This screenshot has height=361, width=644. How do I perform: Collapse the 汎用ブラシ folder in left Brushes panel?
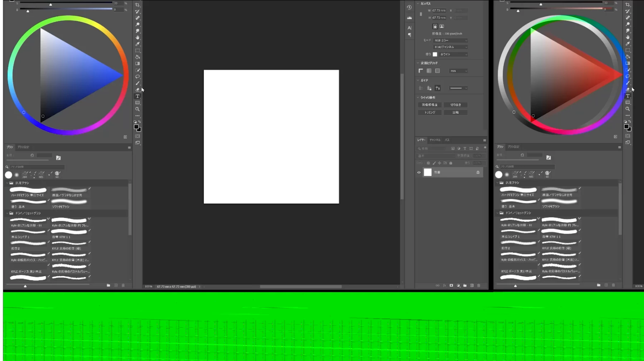tap(7, 183)
